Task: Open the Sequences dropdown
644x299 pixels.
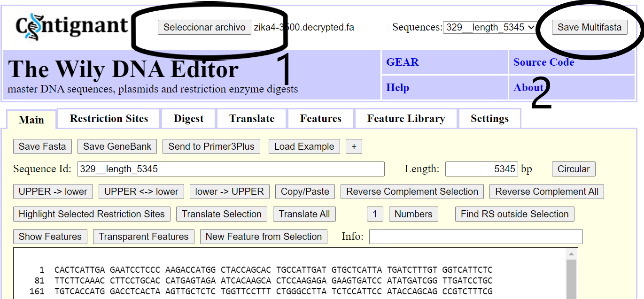Action: coord(489,27)
